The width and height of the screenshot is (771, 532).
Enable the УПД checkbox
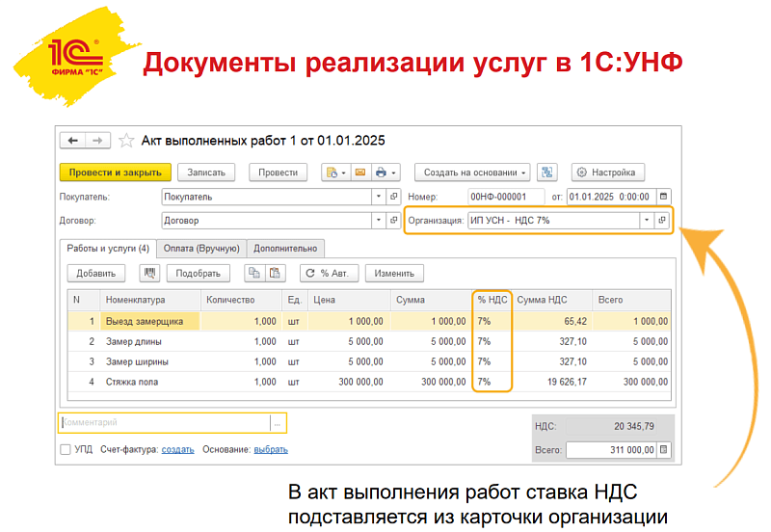66,449
